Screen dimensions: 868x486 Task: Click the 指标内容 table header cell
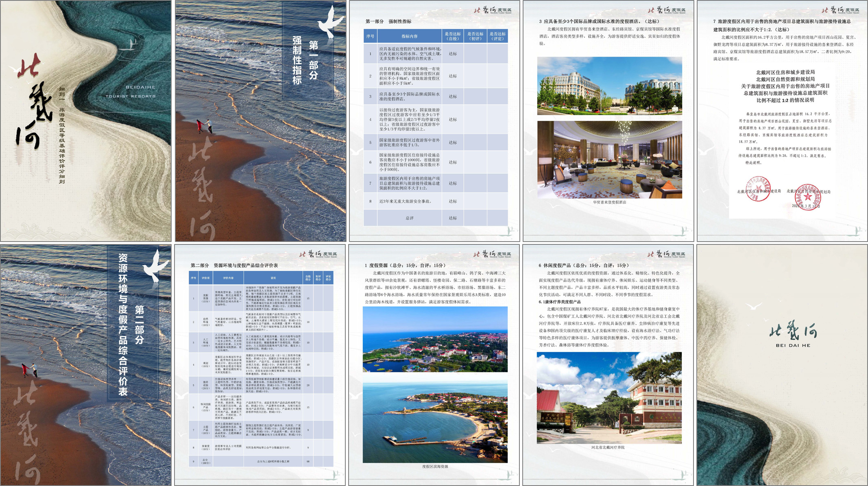(x=409, y=36)
